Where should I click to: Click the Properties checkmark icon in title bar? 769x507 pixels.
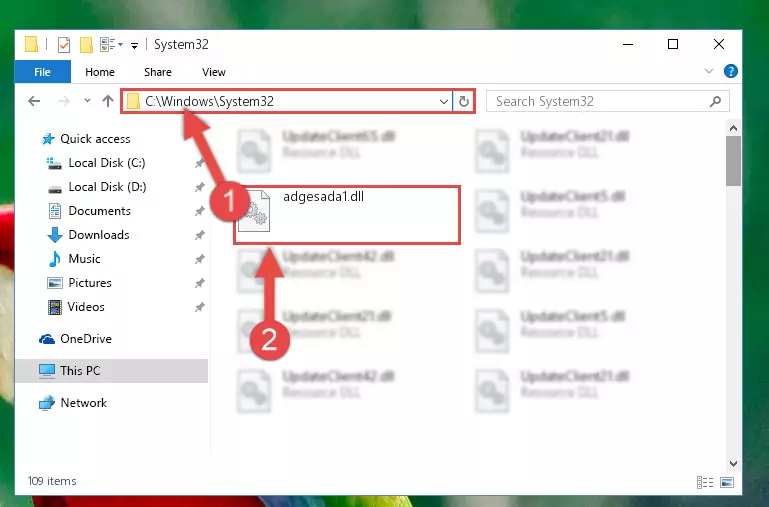64,45
